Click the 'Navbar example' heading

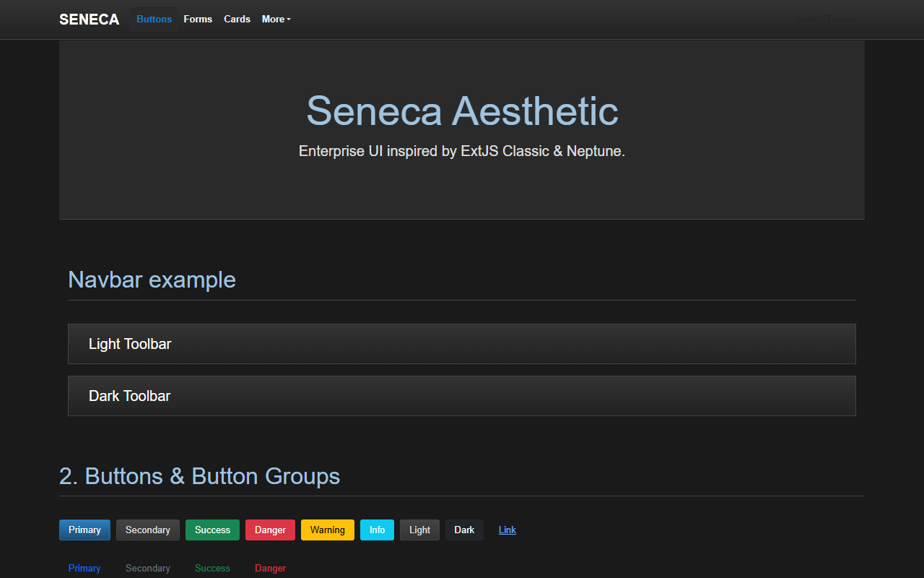click(152, 280)
